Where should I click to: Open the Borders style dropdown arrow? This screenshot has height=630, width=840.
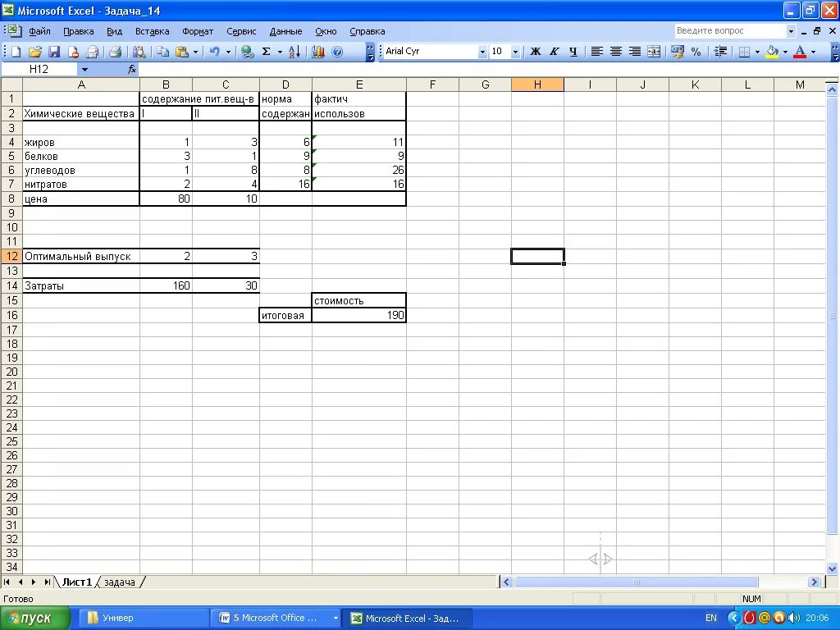(757, 52)
